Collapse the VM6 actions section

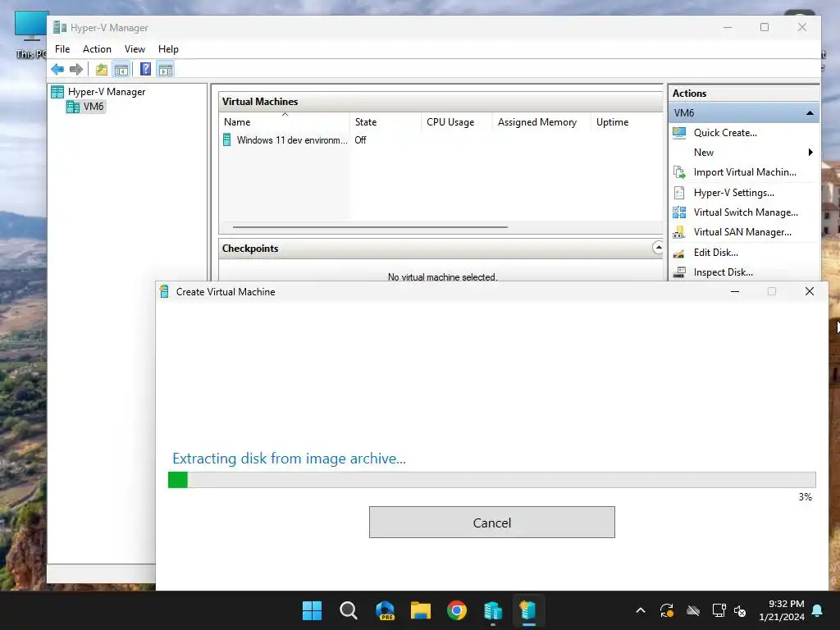pos(810,113)
